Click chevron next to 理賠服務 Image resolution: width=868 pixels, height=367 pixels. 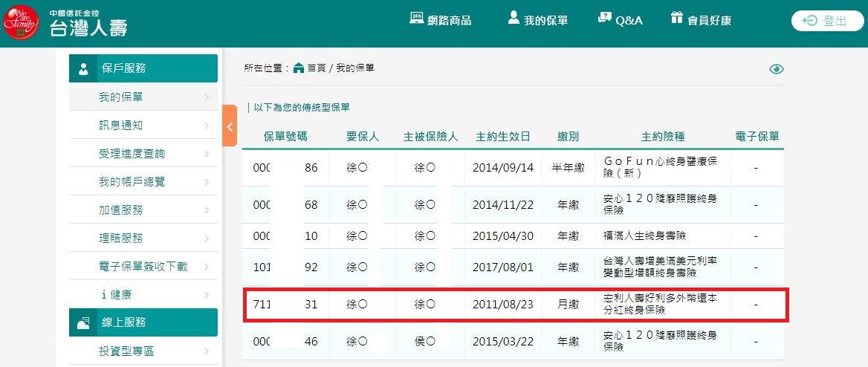click(207, 238)
